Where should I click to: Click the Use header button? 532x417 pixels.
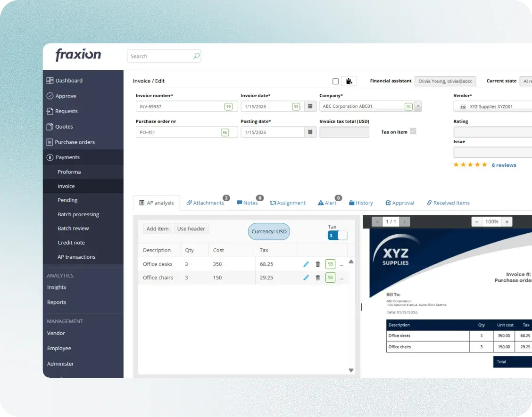(191, 229)
